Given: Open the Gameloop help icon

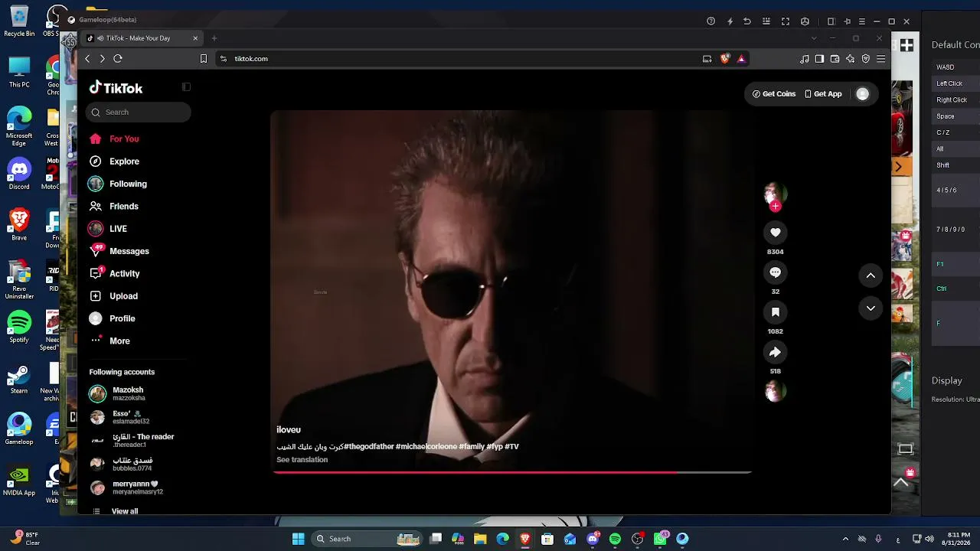Looking at the screenshot, I should point(711,21).
